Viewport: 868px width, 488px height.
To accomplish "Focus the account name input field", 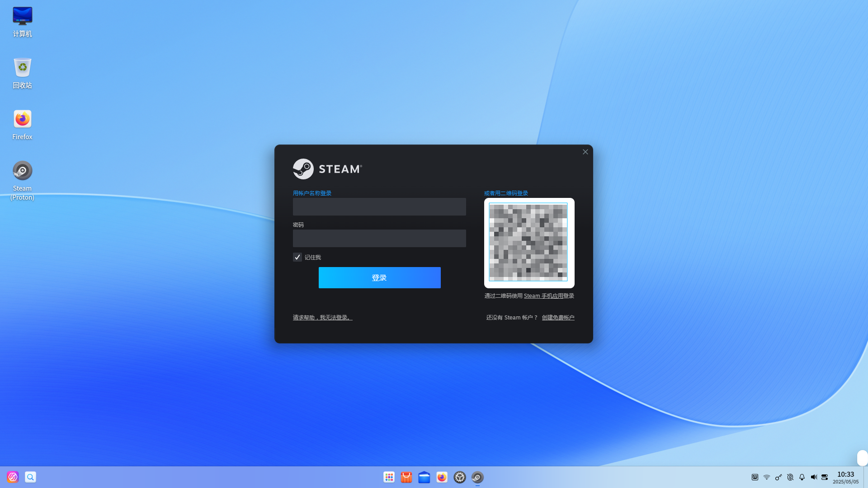I will pos(379,206).
